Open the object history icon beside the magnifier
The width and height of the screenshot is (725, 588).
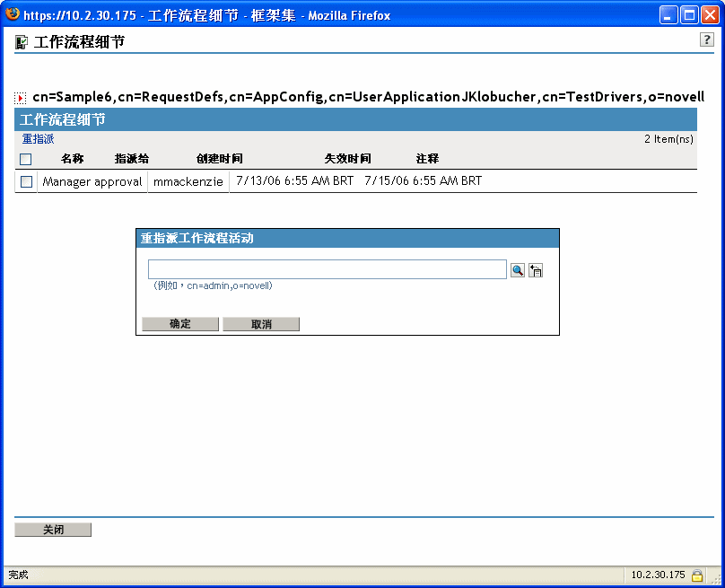[536, 269]
